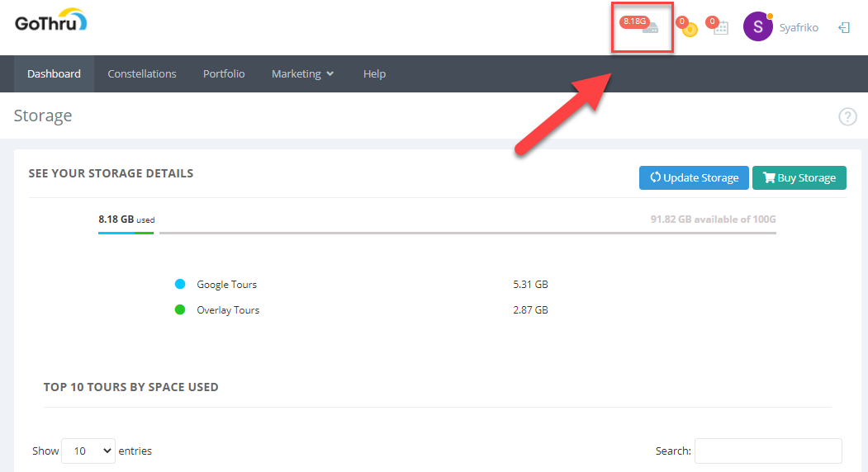Click the purple S user avatar

coord(758,26)
